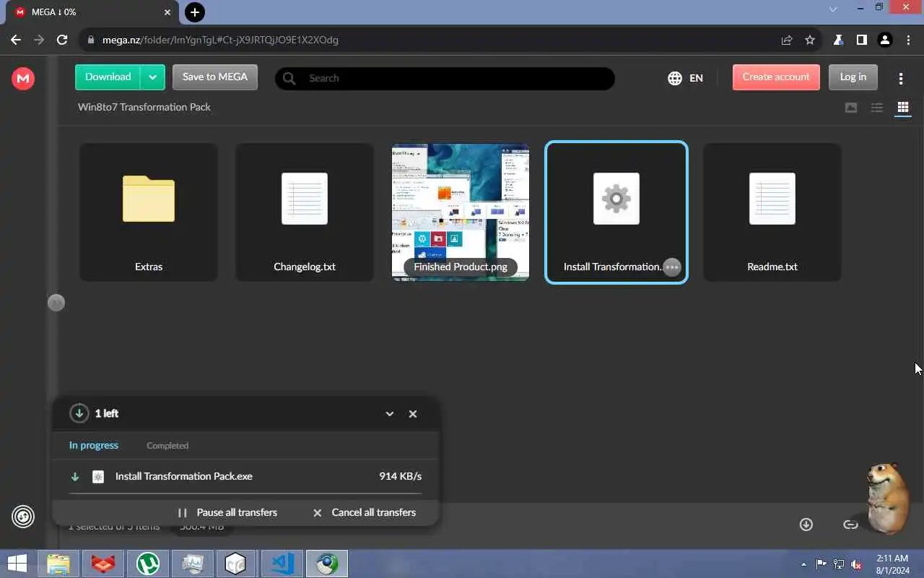Click Pause all transfers
The height and width of the screenshot is (578, 924).
(x=228, y=512)
